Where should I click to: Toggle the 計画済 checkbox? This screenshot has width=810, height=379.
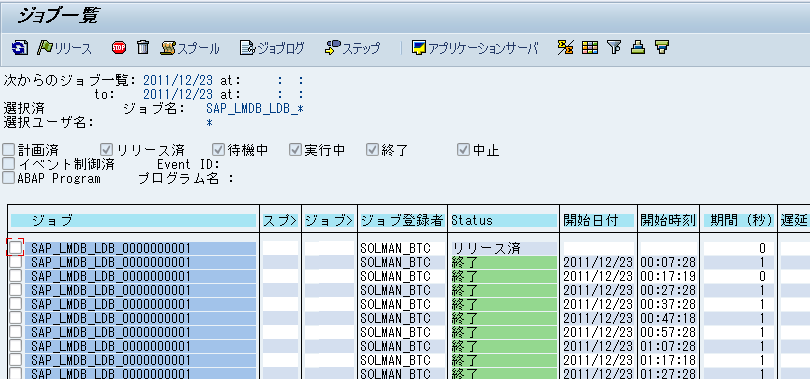(9, 150)
